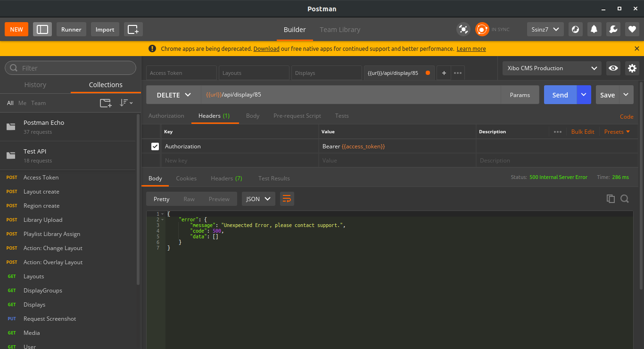Open the Save options dropdown arrow
The height and width of the screenshot is (349, 644).
(626, 95)
